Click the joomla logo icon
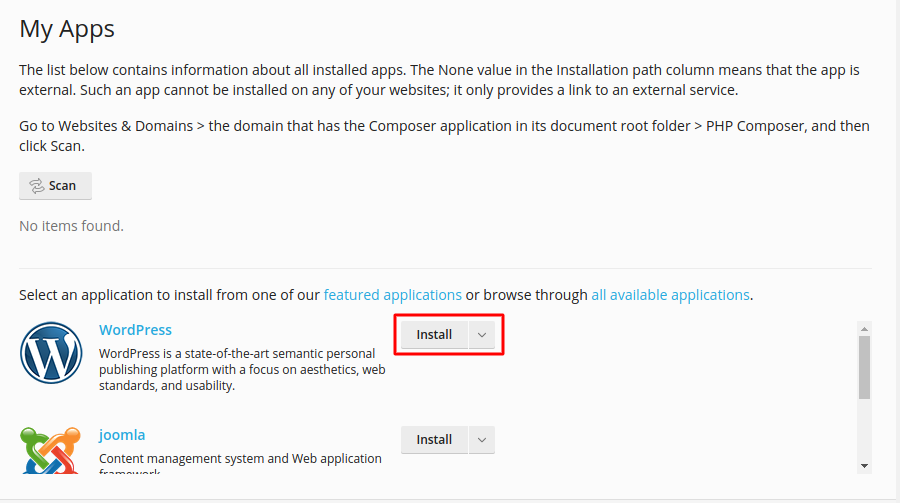Viewport: 900px width, 503px height. coord(51,451)
